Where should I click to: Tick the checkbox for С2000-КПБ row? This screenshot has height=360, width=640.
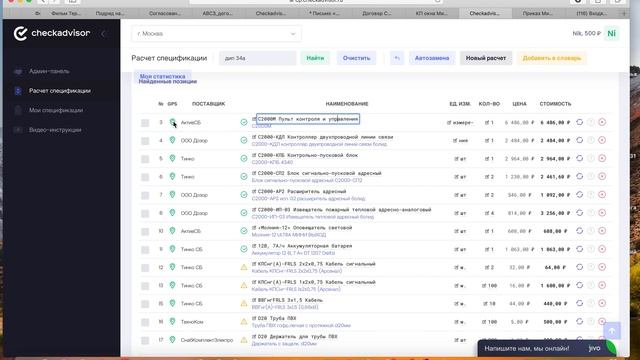click(145, 159)
